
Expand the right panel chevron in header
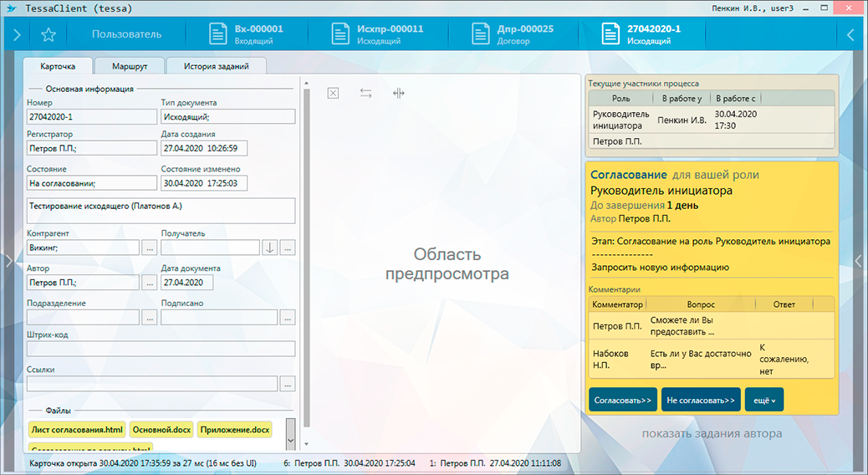851,35
